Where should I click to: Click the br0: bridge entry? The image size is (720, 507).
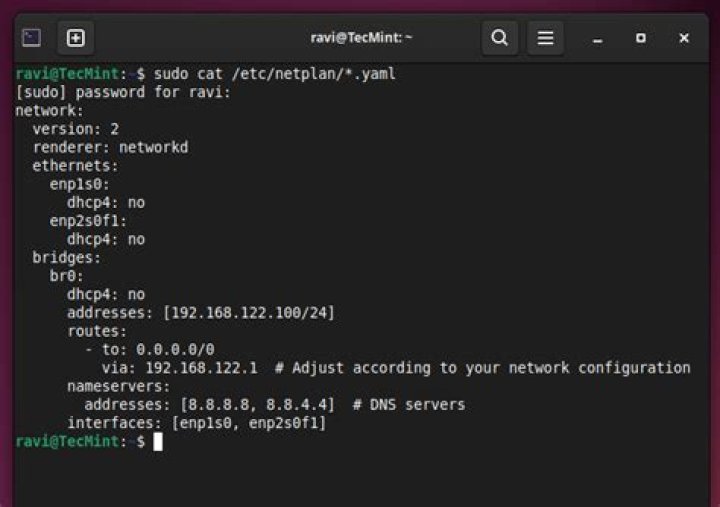pos(67,276)
